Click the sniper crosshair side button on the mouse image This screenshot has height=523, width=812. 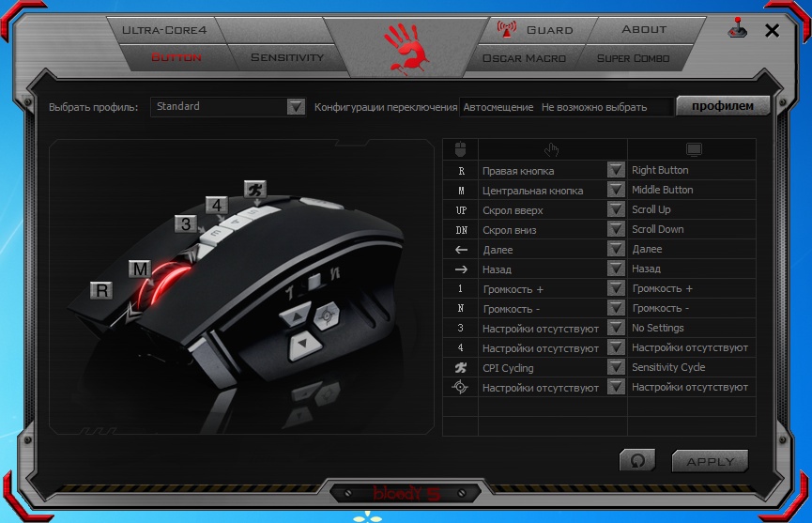click(x=327, y=315)
